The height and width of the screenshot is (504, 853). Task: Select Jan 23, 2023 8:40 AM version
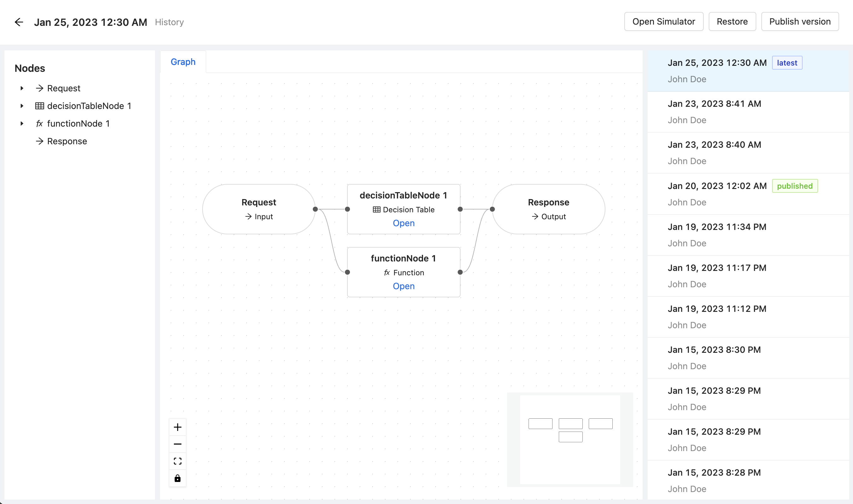pyautogui.click(x=748, y=153)
